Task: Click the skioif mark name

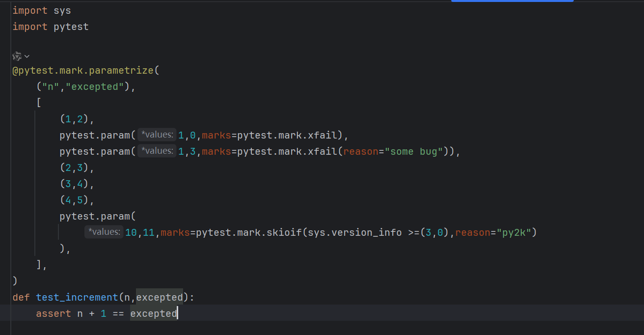Action: click(x=285, y=232)
